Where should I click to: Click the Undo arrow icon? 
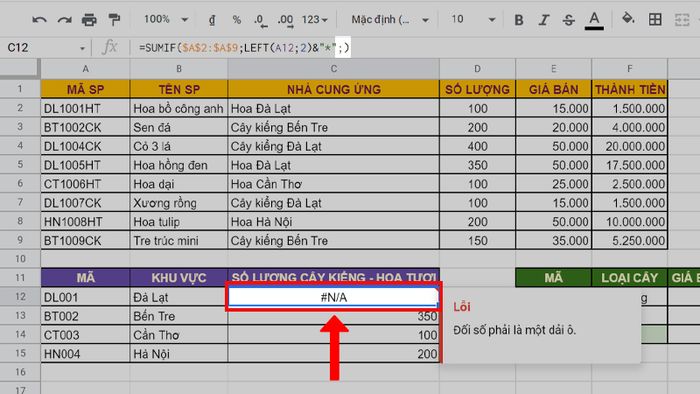[x=39, y=20]
